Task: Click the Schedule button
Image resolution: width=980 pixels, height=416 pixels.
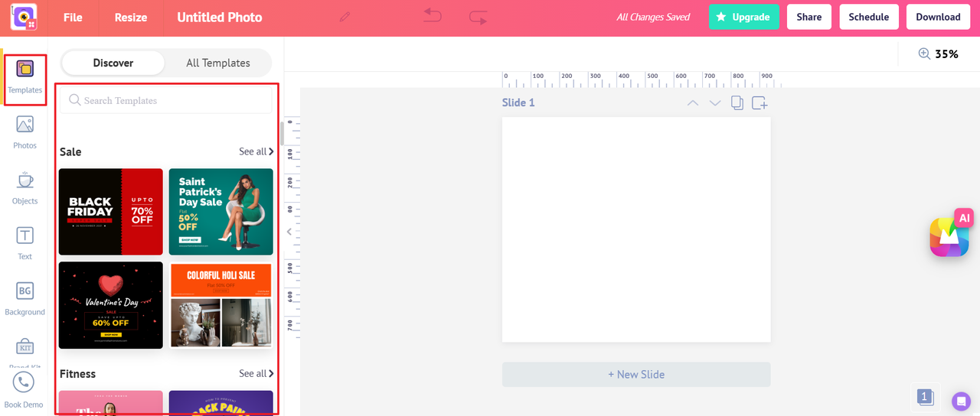Action: (869, 17)
